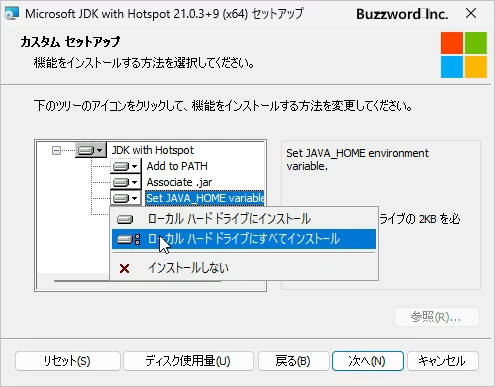Click the horizontal scrollbar of the feature tree
The image size is (495, 387).
[137, 281]
